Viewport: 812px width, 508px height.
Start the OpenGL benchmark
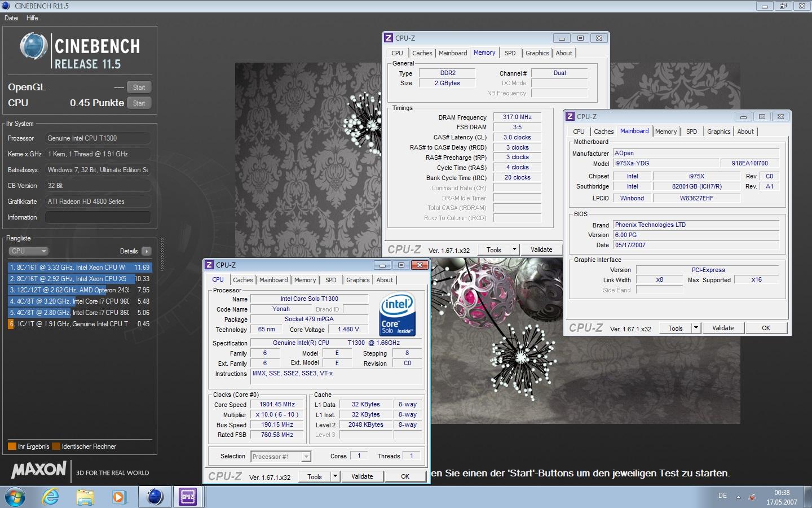tap(139, 87)
